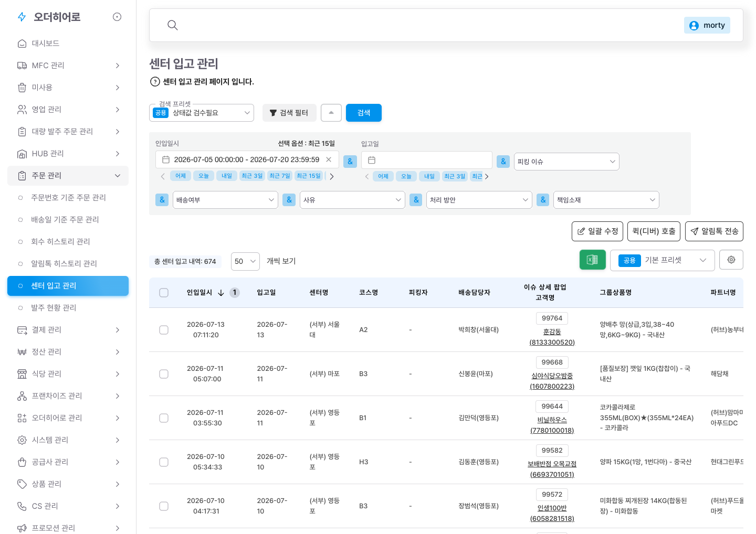Expand the 50 개씩 보기 page size dropdown
The image size is (756, 534).
(x=245, y=261)
